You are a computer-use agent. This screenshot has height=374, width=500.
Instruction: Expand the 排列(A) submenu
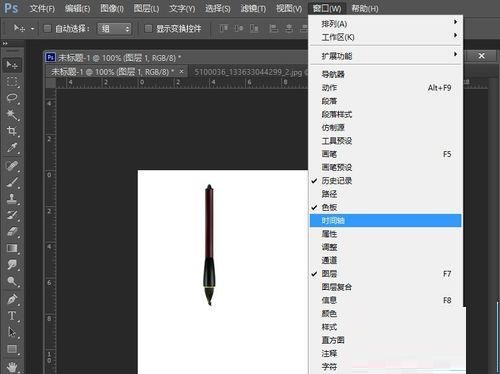(x=386, y=24)
